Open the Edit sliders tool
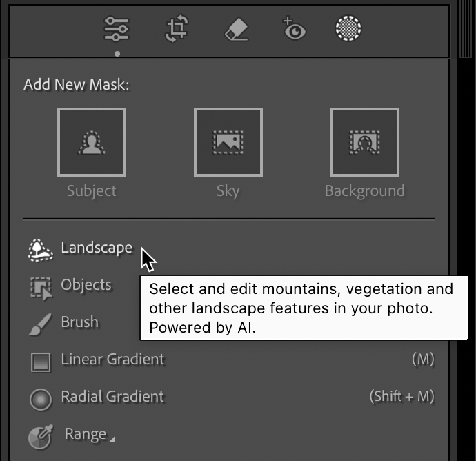Screen dimensions: 476x461 pos(117,29)
